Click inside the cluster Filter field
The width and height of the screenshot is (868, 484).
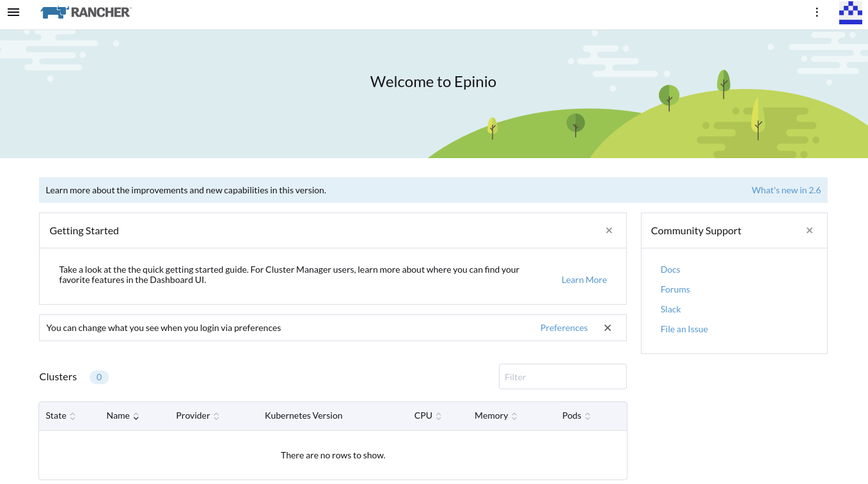[562, 376]
